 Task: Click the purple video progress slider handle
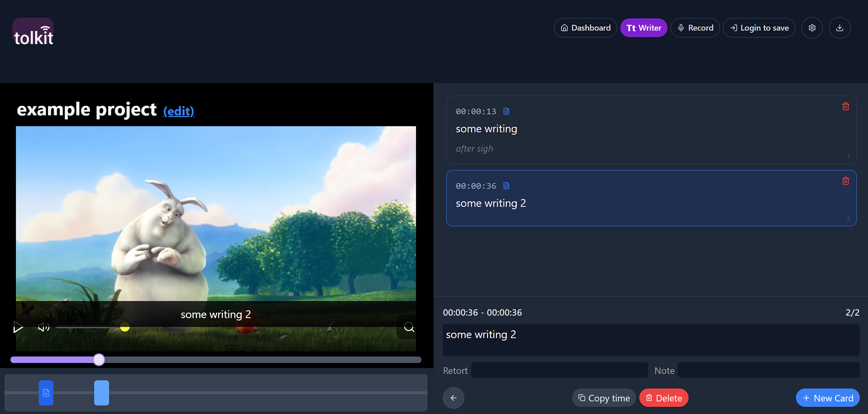pyautogui.click(x=99, y=360)
